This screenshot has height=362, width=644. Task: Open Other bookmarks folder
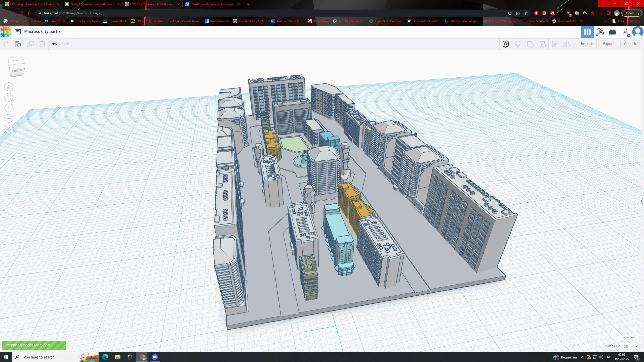click(627, 21)
